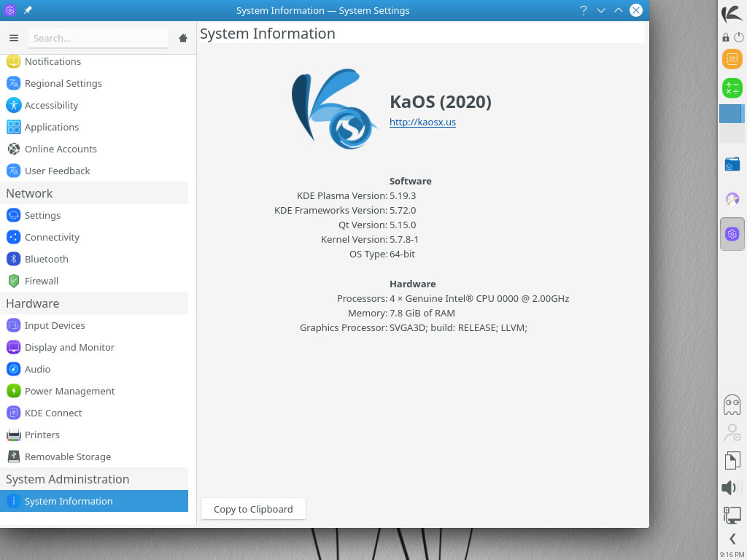
Task: Click the title bar help question mark
Action: pos(584,10)
